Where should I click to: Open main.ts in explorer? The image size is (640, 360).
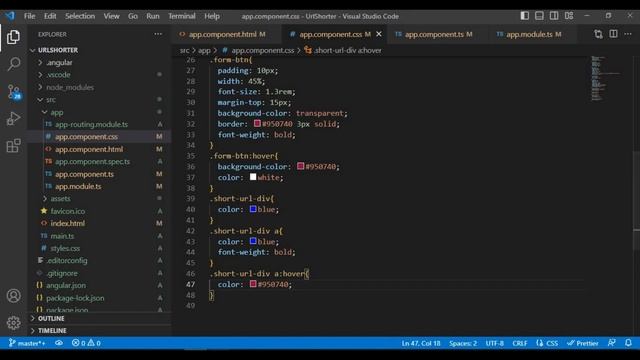[x=99, y=236]
